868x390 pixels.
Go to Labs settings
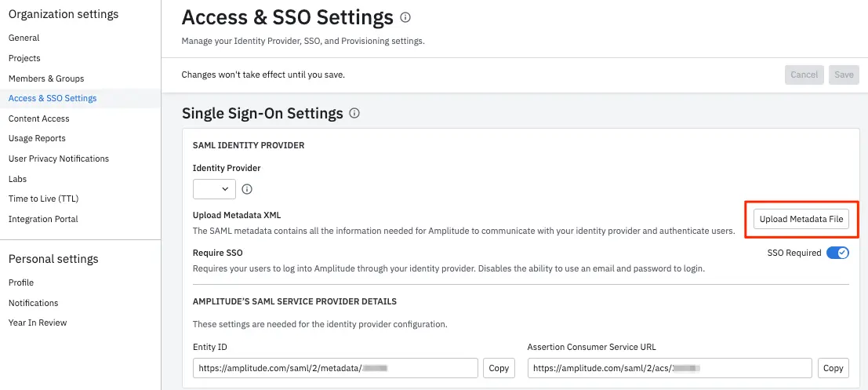coord(18,179)
